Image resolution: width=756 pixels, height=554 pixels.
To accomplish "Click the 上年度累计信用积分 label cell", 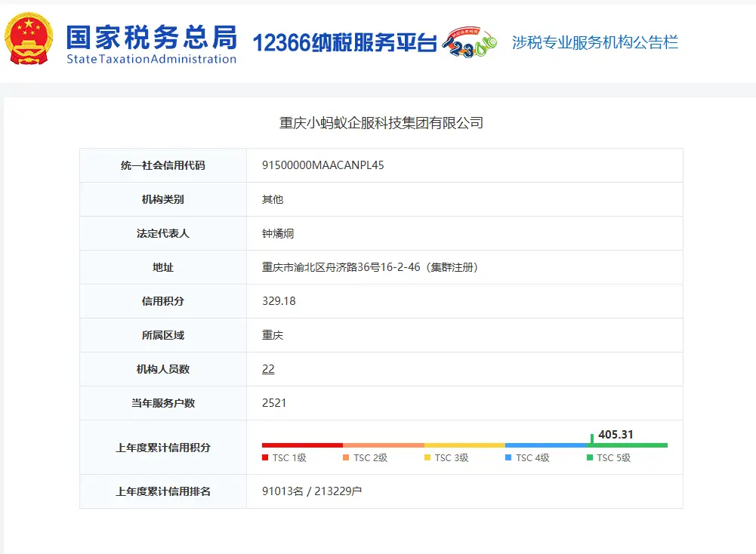I will coord(163,448).
